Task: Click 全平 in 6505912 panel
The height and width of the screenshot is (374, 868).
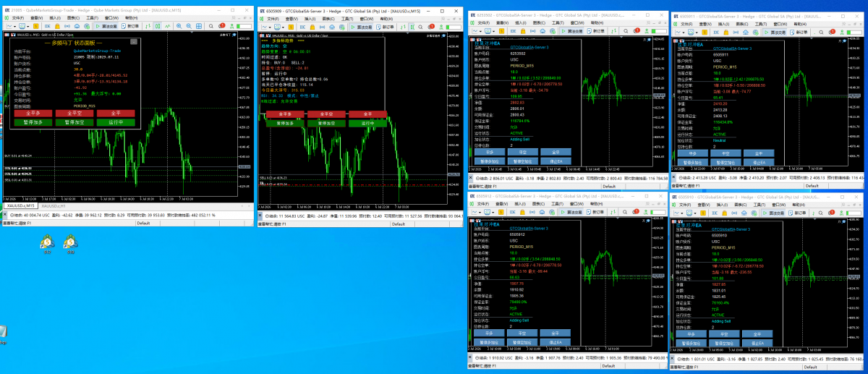Action: coord(556,334)
